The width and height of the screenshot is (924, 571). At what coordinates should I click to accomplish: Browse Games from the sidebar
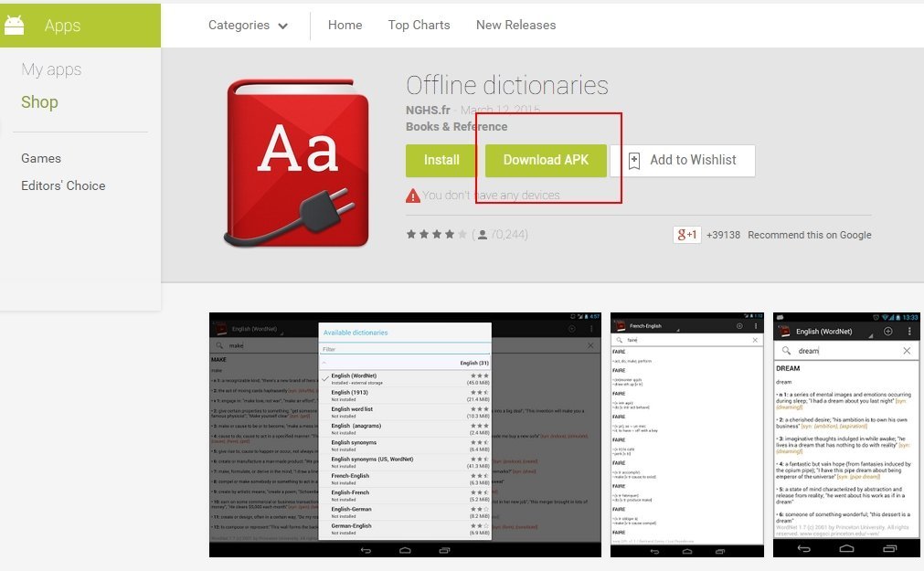[41, 158]
